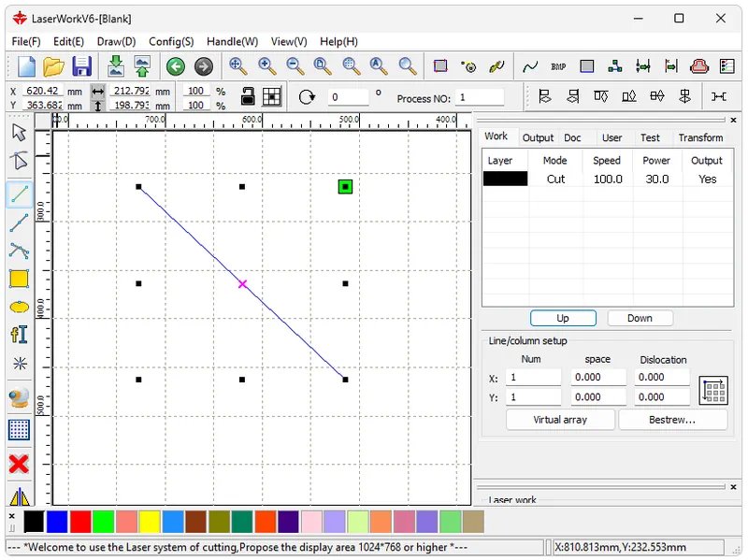The width and height of the screenshot is (748, 560).
Task: Open the File(F) menu
Action: (26, 41)
